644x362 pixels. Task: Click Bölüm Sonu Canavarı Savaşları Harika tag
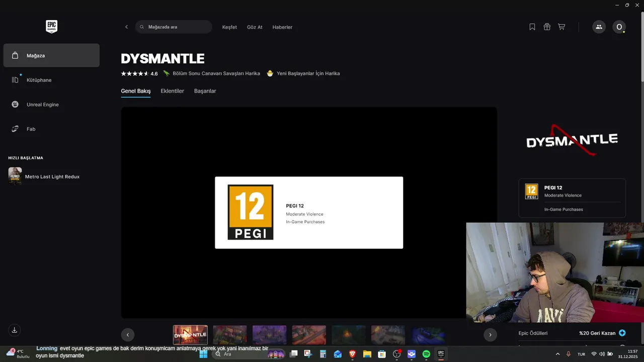coord(212,73)
